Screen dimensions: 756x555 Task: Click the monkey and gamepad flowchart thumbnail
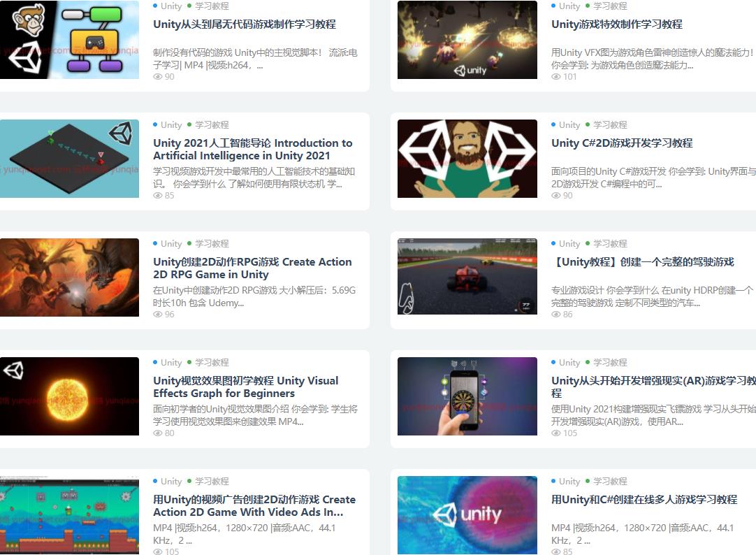point(69,40)
